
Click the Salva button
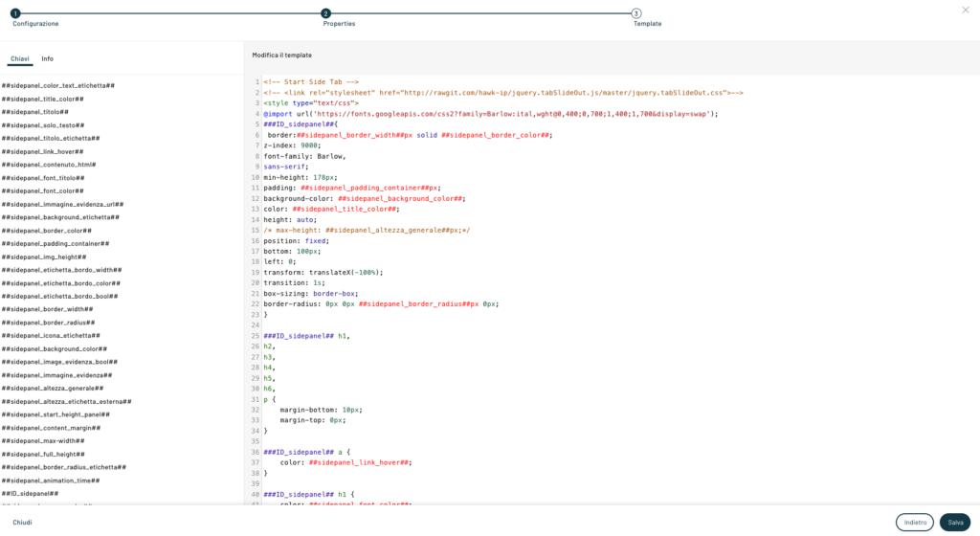coord(955,523)
